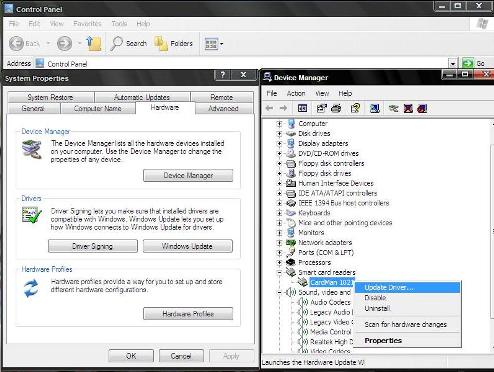Click the Up folder icon in Control Panel
The width and height of the screenshot is (494, 372).
[94, 44]
